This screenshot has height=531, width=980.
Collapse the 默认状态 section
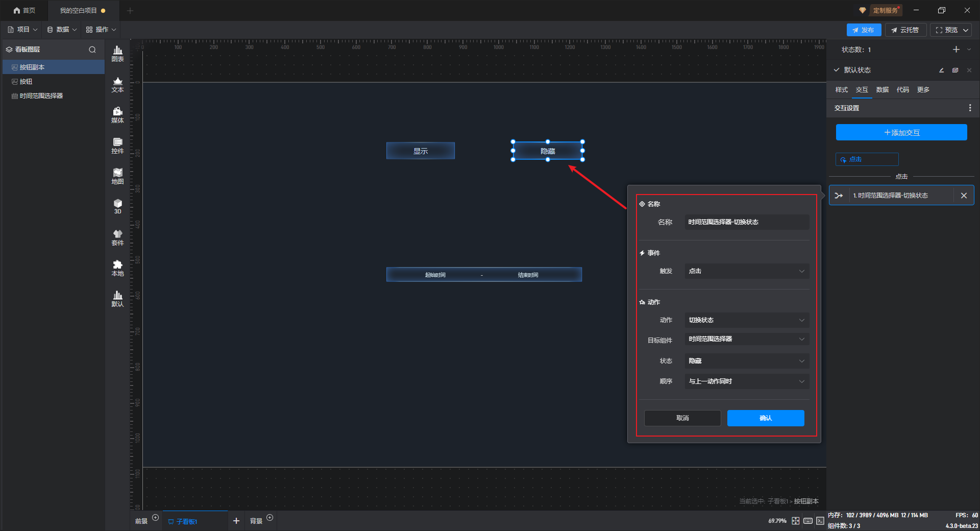click(837, 70)
